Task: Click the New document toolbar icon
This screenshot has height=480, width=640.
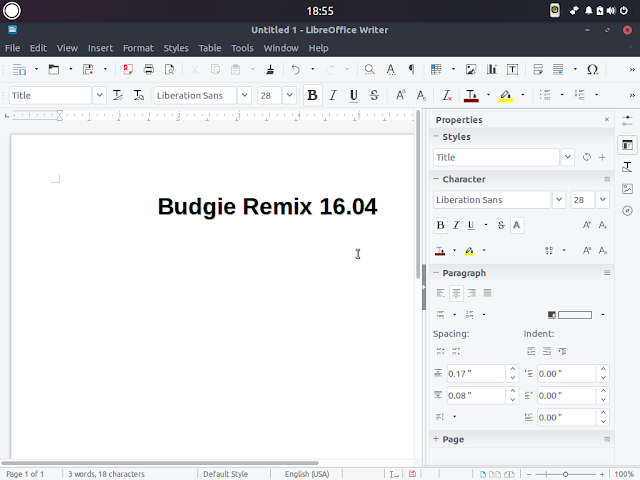Action: [x=19, y=69]
